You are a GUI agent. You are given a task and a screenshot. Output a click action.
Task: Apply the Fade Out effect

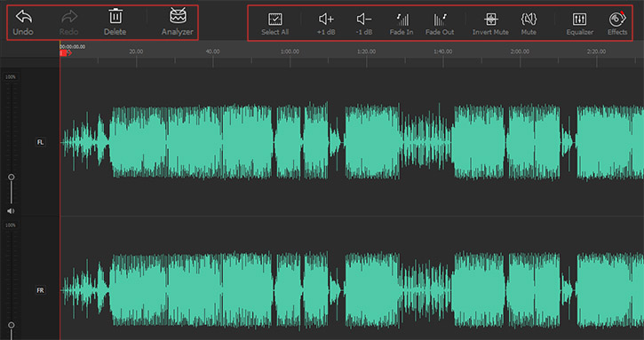coord(440,24)
